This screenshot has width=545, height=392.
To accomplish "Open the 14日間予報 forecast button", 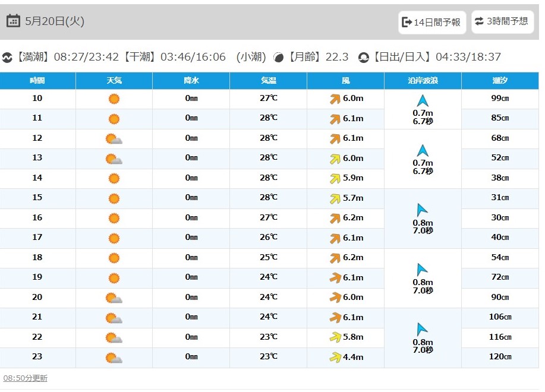I will (x=432, y=22).
